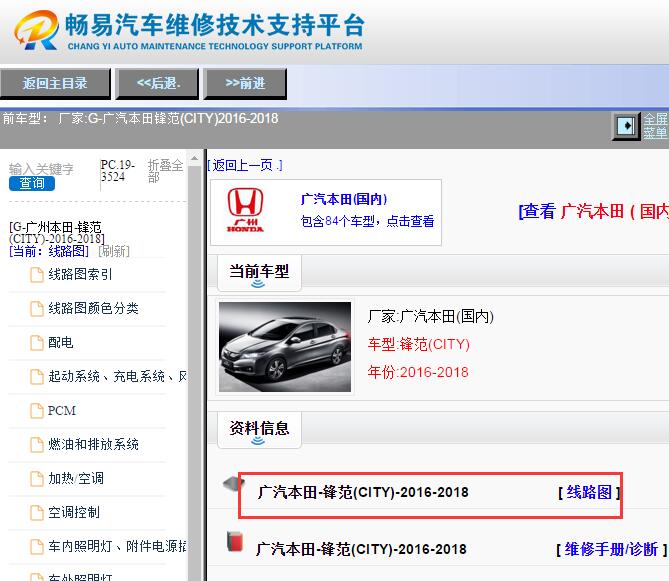
Task: Select the 配电 tree entry
Action: coord(61,342)
